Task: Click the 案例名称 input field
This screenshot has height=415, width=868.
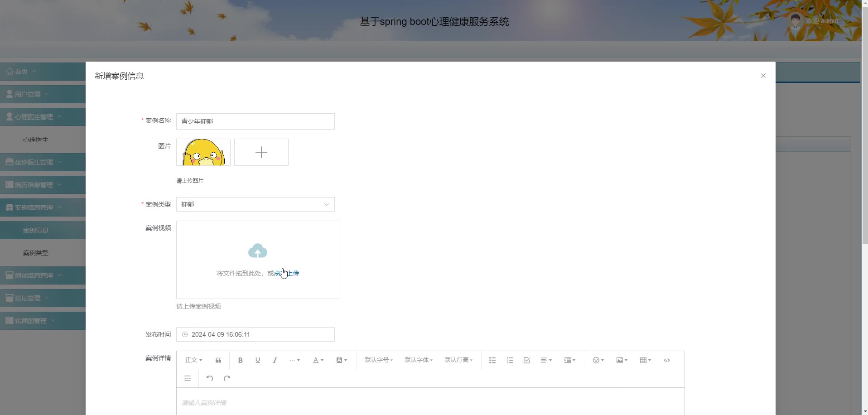Action: pos(256,121)
